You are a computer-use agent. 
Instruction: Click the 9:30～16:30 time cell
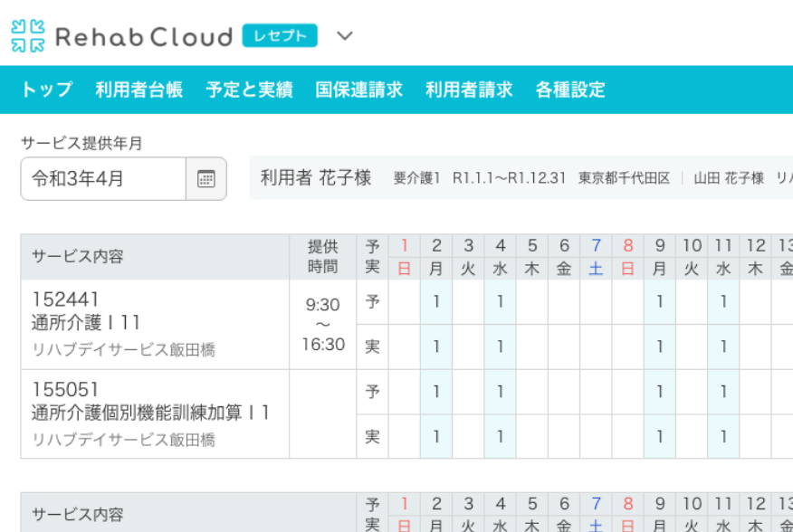(322, 325)
